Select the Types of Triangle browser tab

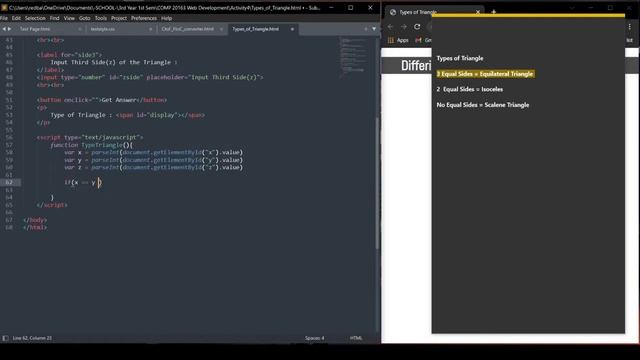[418, 12]
